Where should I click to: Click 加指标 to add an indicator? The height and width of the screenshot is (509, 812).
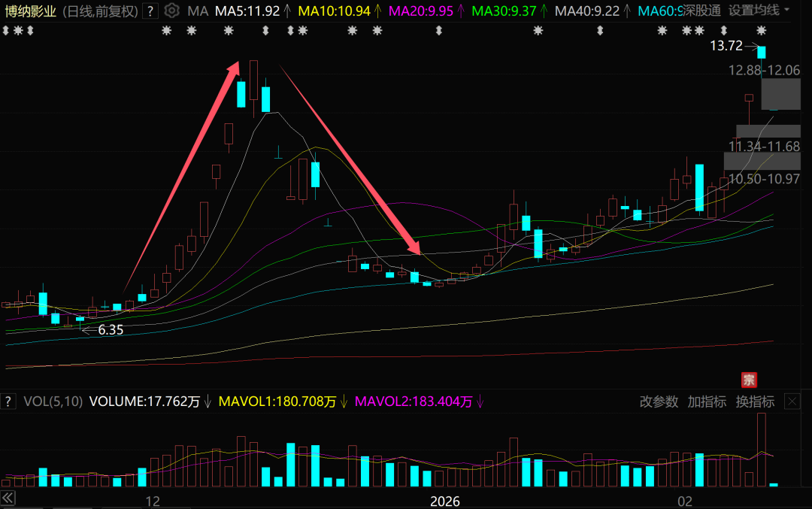tap(707, 401)
